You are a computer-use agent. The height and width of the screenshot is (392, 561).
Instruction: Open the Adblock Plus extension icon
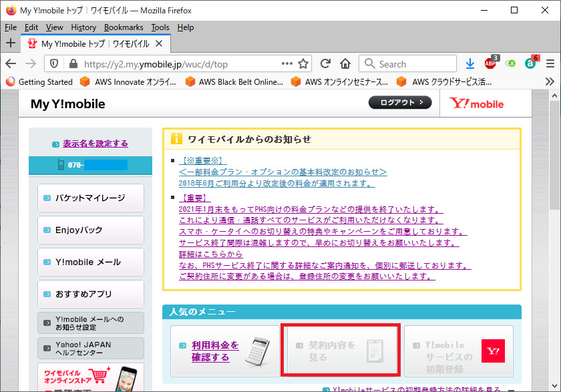pyautogui.click(x=491, y=64)
